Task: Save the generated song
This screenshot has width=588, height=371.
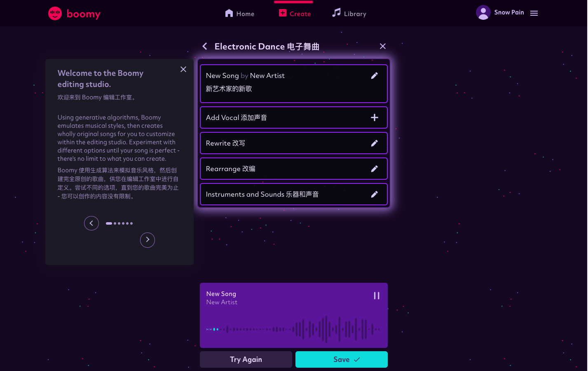Action: [341, 359]
